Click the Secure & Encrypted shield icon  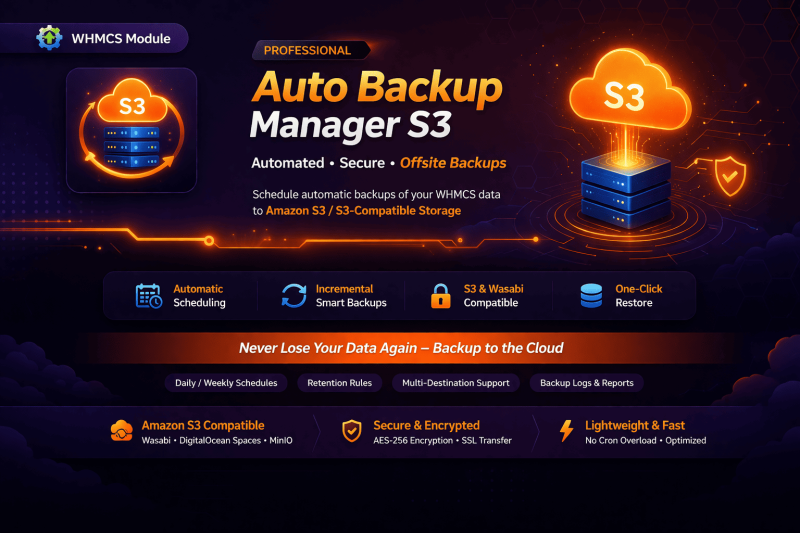tap(351, 431)
